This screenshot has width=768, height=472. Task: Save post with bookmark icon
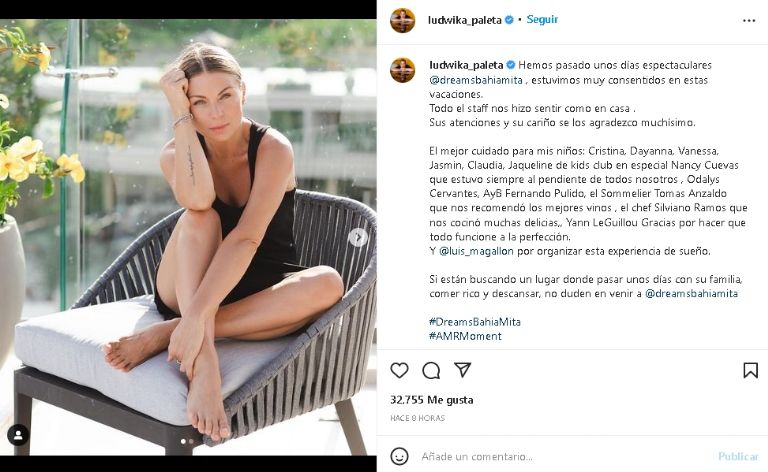[750, 370]
